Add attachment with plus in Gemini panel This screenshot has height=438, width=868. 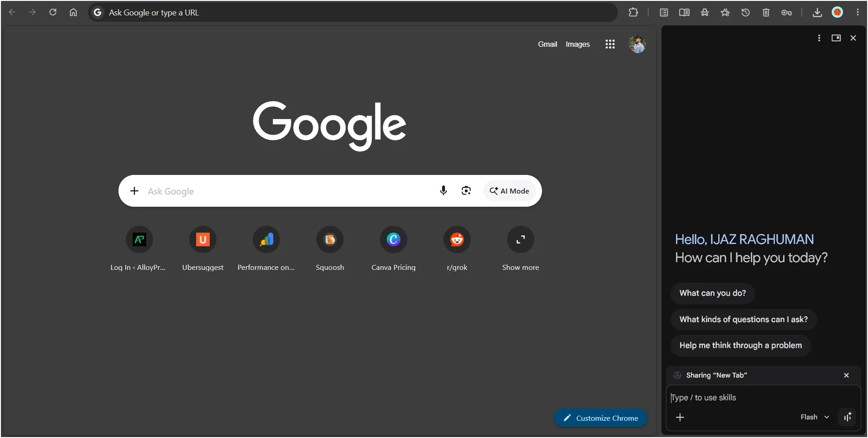(680, 417)
